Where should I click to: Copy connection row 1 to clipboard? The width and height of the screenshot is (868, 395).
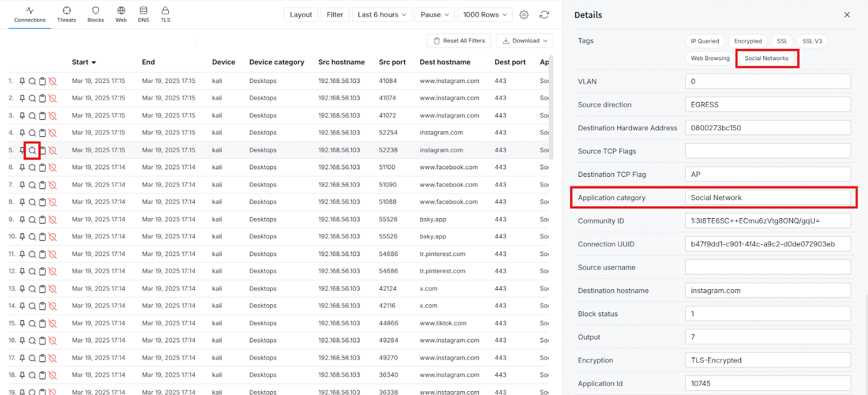click(42, 81)
